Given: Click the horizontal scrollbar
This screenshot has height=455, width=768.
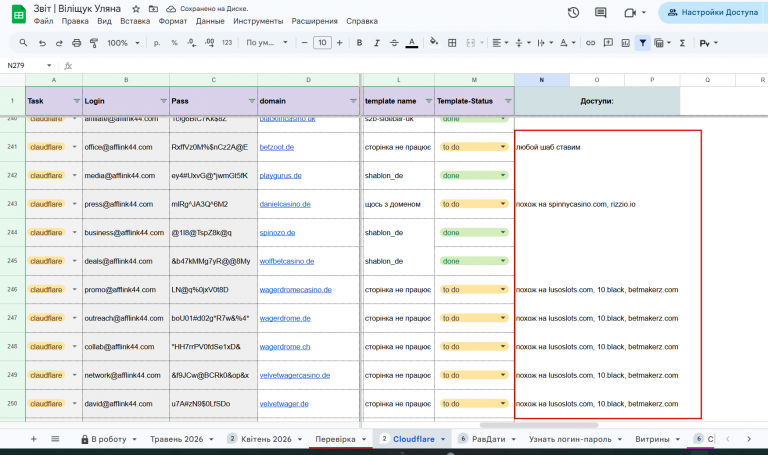Looking at the screenshot, I should [539, 425].
